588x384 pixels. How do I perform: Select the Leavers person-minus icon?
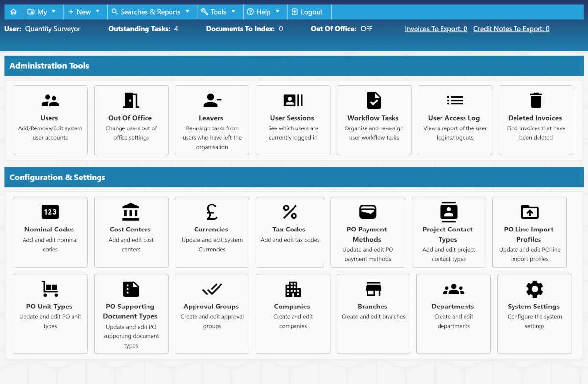[x=212, y=101]
